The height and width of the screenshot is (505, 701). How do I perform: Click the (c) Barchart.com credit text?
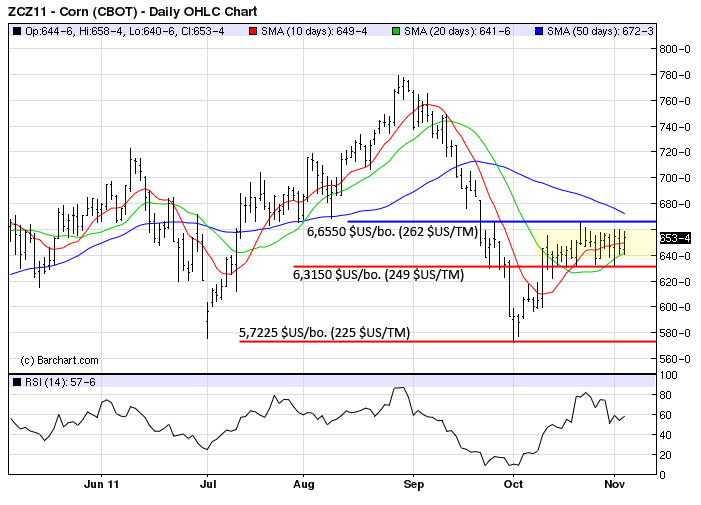tap(59, 360)
